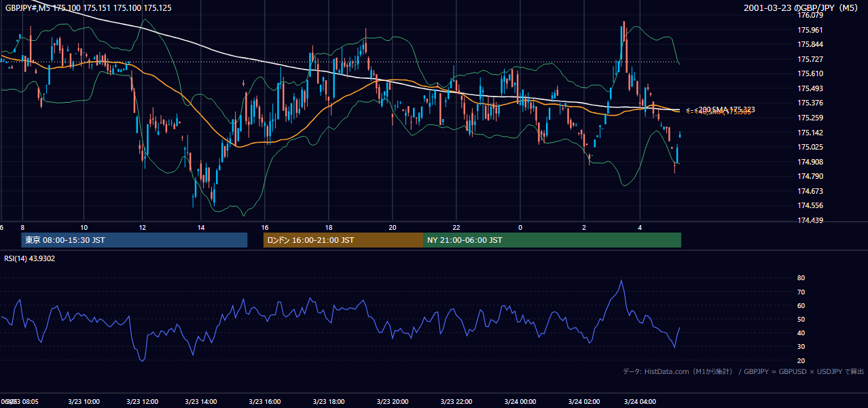Image resolution: width=868 pixels, height=408 pixels.
Task: Click hour 8 on the chart time axis
Action: [x=22, y=227]
